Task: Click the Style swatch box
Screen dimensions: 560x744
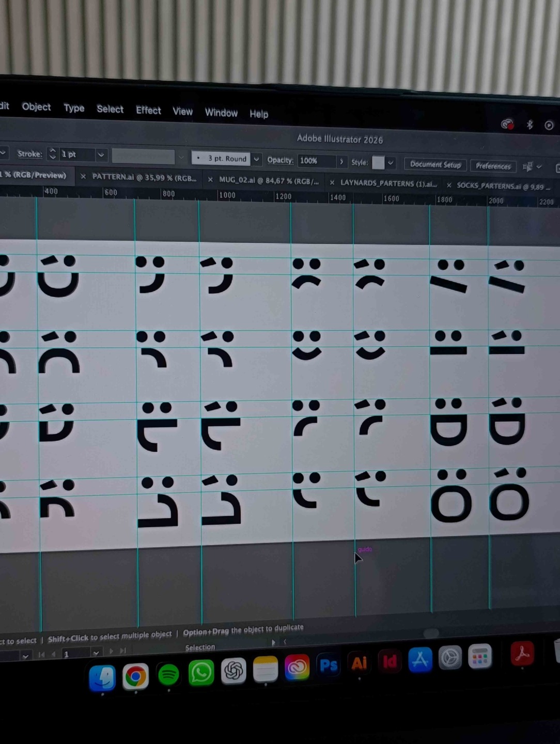Action: 378,163
